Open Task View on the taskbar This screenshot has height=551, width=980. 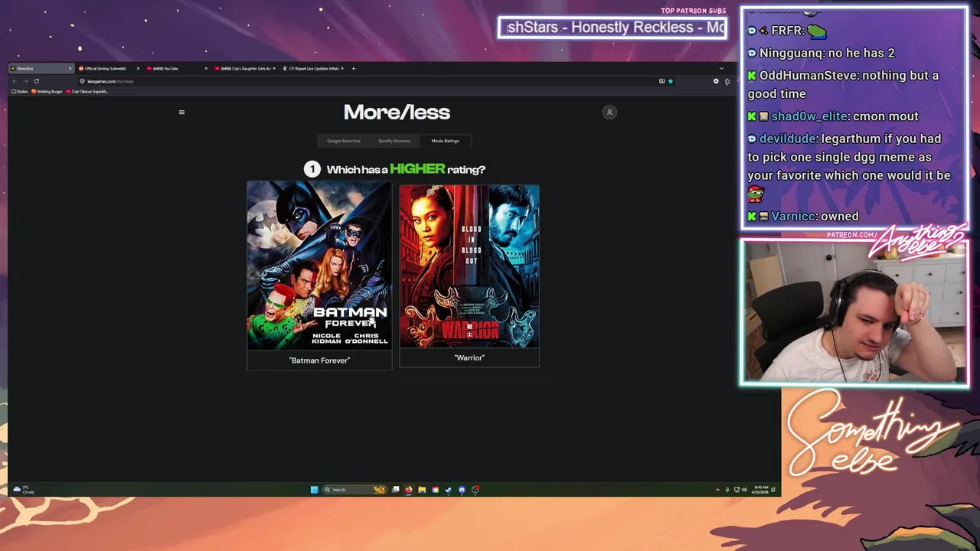pyautogui.click(x=396, y=490)
